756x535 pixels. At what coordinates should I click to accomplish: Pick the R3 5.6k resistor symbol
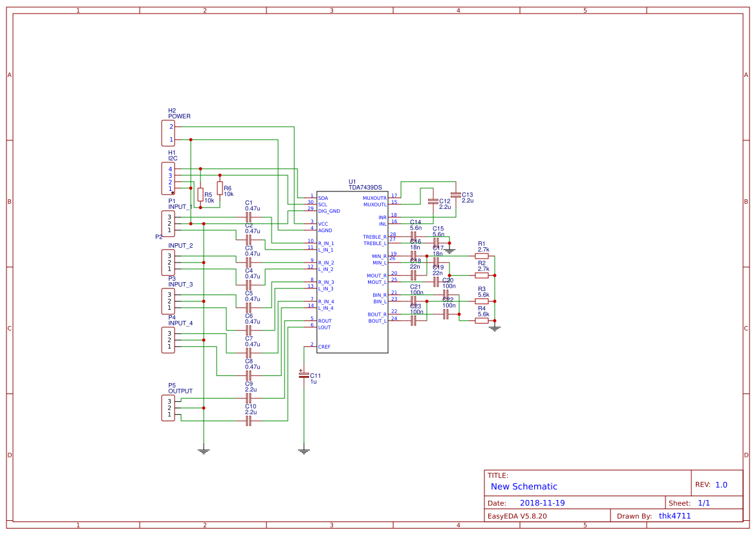click(482, 301)
